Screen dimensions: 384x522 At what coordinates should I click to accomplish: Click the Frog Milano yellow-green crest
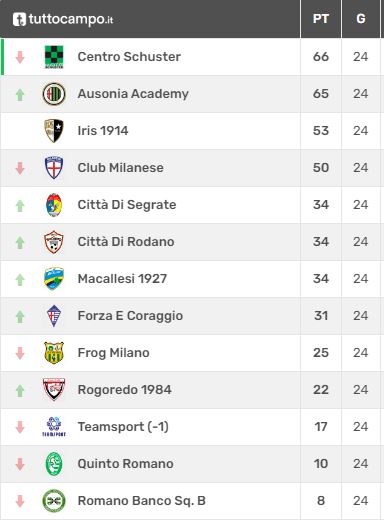(54, 353)
